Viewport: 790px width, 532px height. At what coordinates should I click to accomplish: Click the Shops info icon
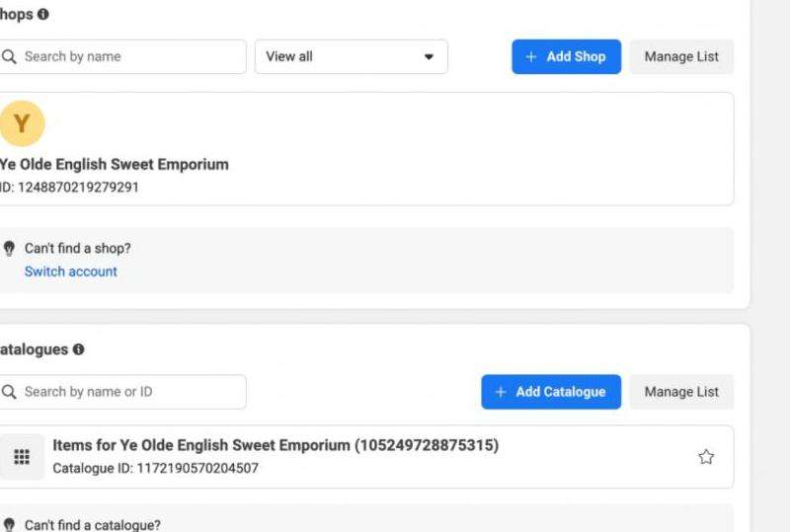(43, 16)
